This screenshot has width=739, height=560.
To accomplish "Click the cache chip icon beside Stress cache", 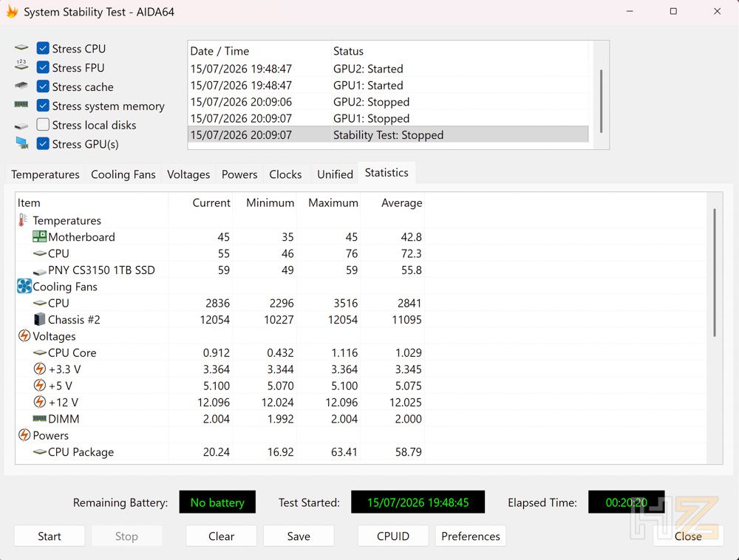I will [21, 85].
